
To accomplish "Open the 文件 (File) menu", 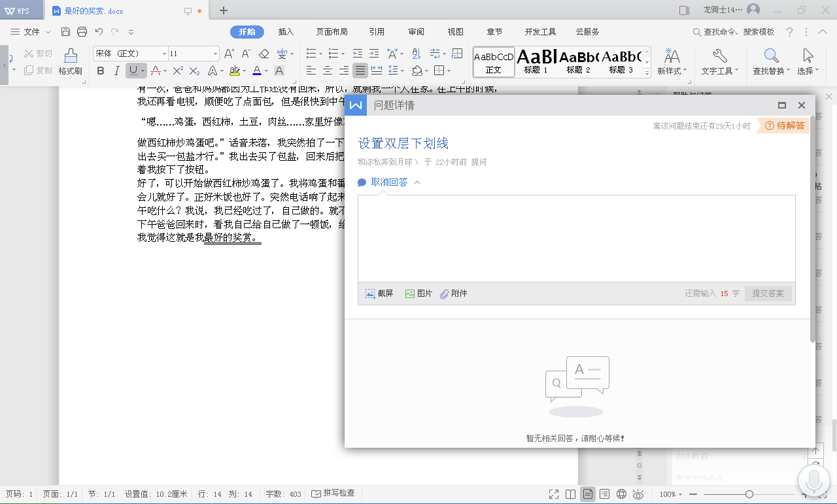I will click(31, 31).
